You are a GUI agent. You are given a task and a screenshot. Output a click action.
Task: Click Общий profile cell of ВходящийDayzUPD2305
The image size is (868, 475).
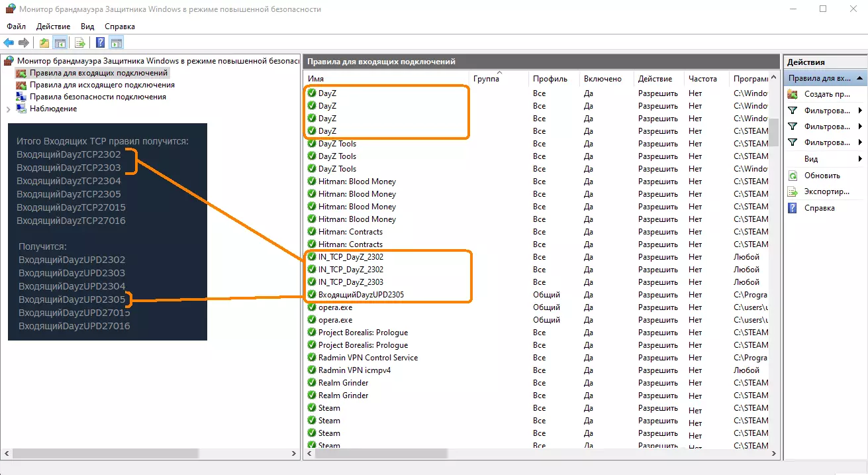click(547, 295)
